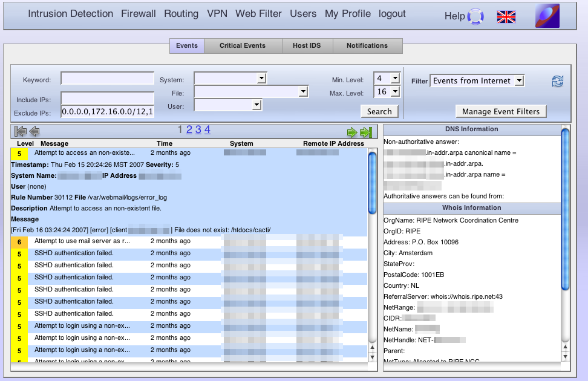Open Help via the globe icon
Screen dimensions: 588x381
pyautogui.click(x=474, y=16)
